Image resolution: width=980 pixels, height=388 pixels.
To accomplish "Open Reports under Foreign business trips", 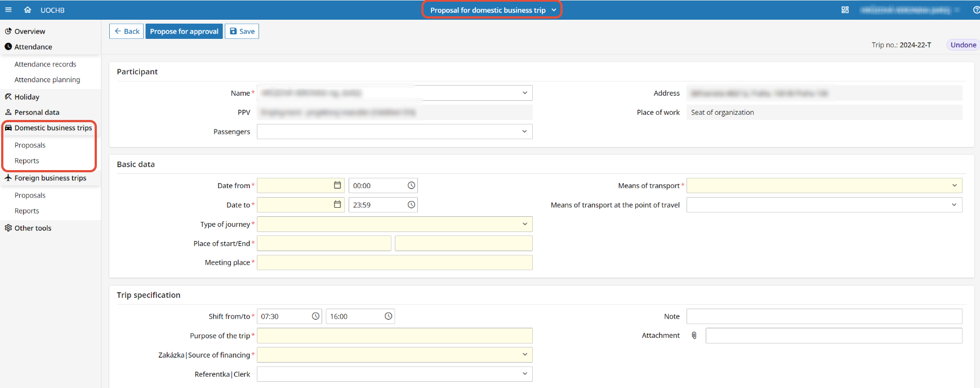I will pos(26,211).
